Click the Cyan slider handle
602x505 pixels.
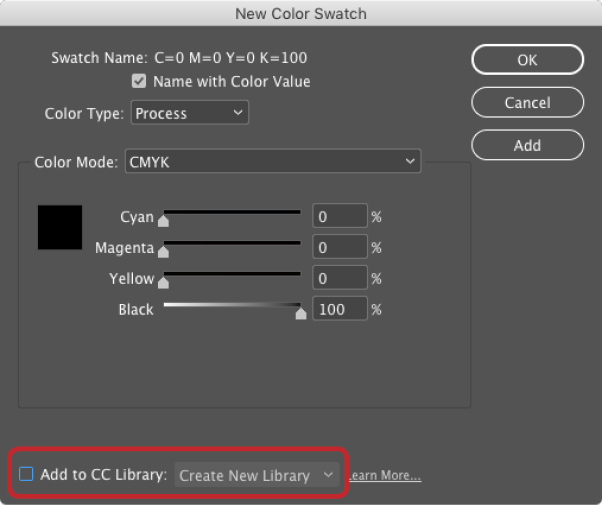coord(163,221)
